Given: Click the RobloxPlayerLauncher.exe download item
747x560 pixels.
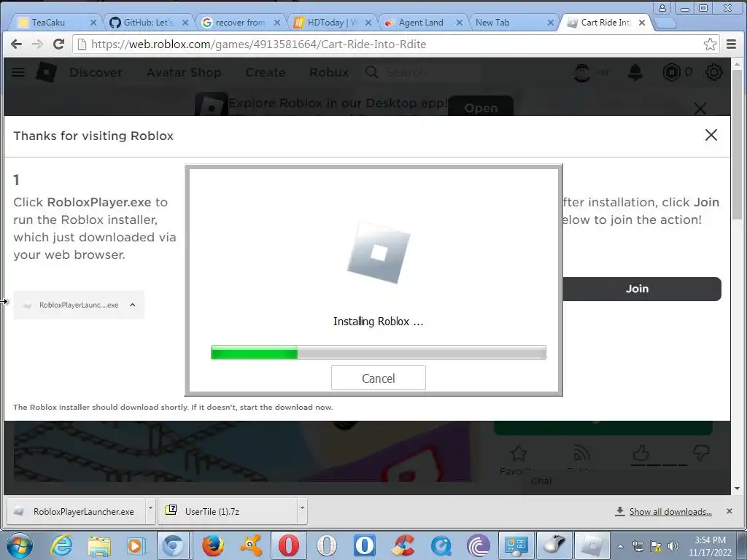Looking at the screenshot, I should tap(76, 511).
